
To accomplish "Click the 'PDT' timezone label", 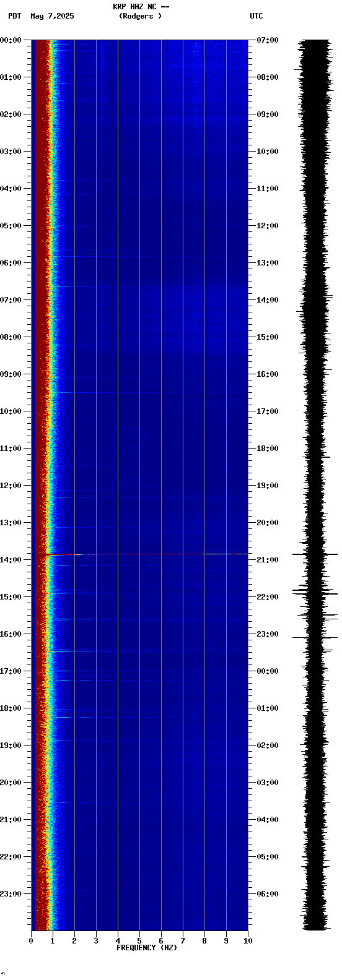I will point(14,16).
